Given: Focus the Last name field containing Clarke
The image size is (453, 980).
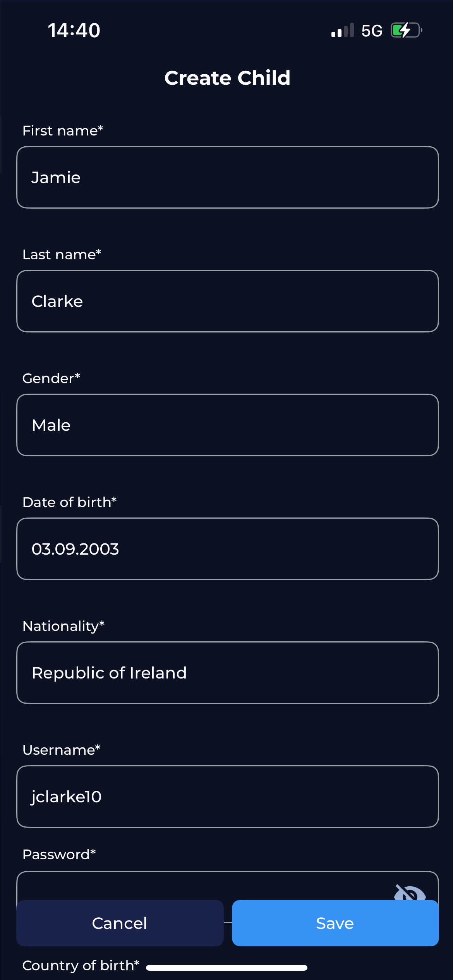Looking at the screenshot, I should [228, 301].
